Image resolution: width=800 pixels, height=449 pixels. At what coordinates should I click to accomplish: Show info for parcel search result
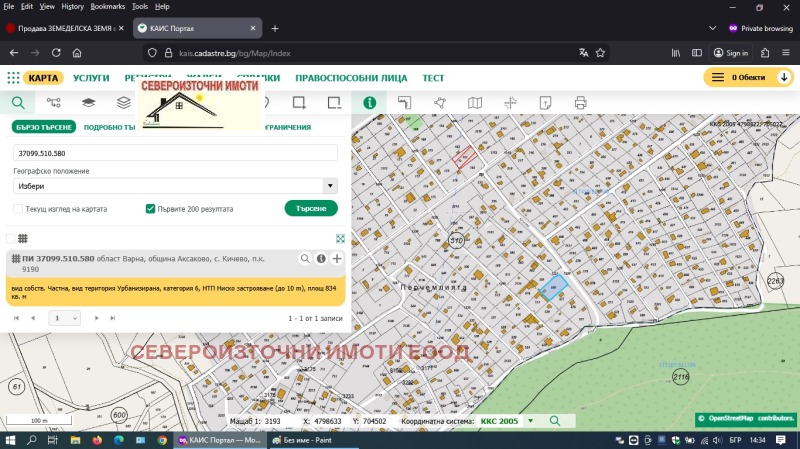tap(321, 259)
